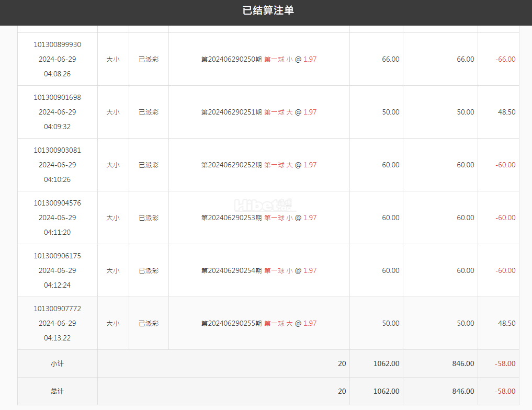Image resolution: width=532 pixels, height=410 pixels.
Task: Click 已派彩 status for order 101300904576
Action: [149, 219]
